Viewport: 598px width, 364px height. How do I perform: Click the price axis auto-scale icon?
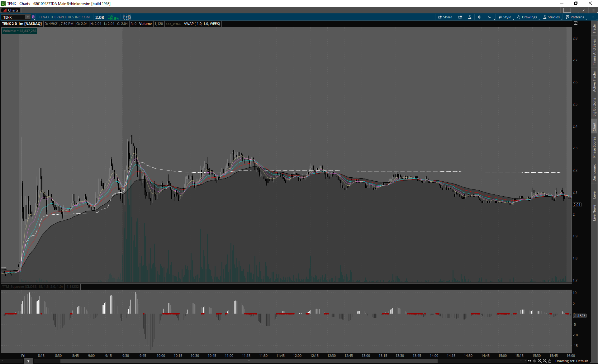576,24
